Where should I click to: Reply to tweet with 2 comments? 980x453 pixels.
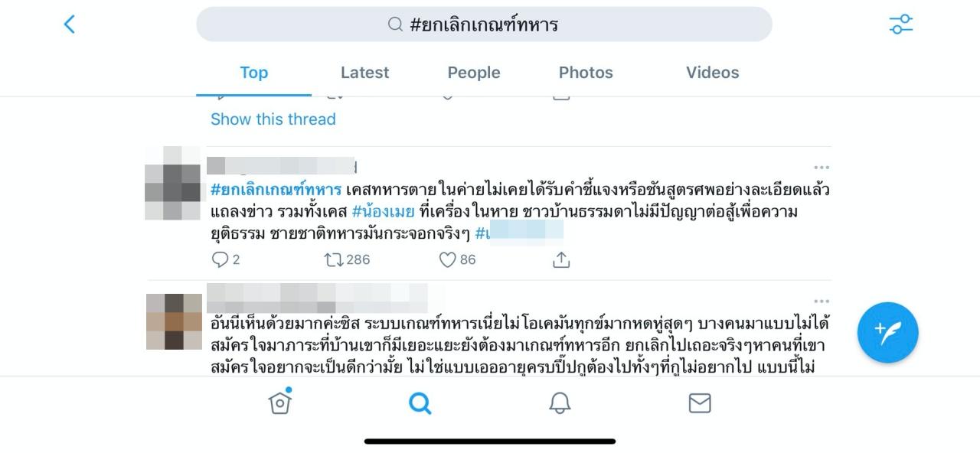click(x=226, y=260)
